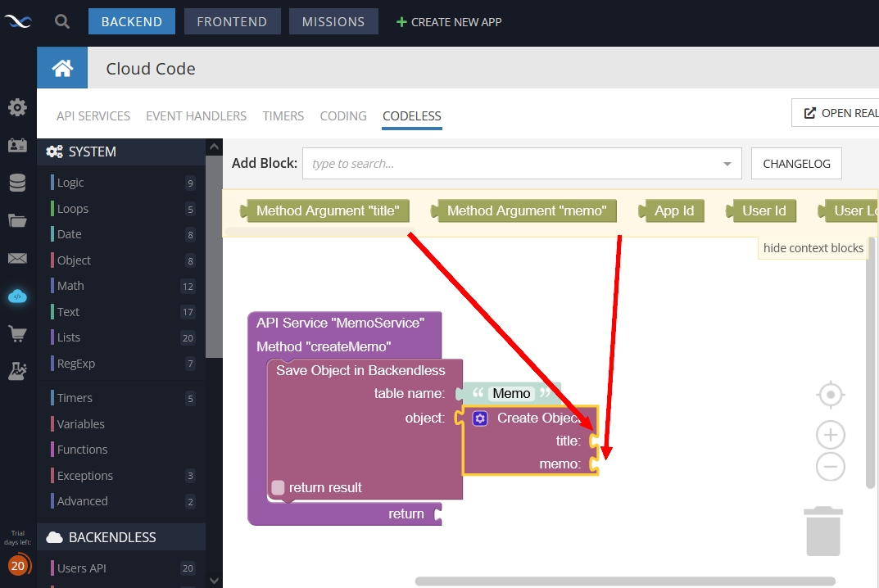Open the Data database icon in the sidebar

pyautogui.click(x=17, y=183)
